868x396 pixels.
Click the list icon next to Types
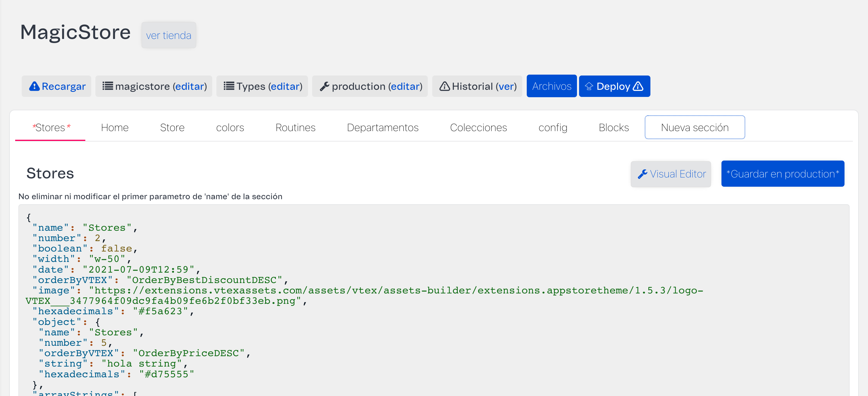coord(229,86)
